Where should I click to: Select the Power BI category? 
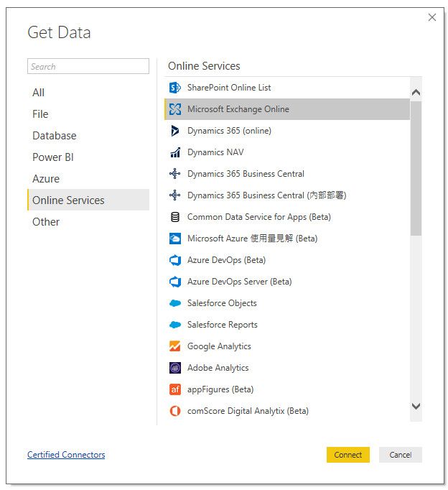click(x=53, y=157)
